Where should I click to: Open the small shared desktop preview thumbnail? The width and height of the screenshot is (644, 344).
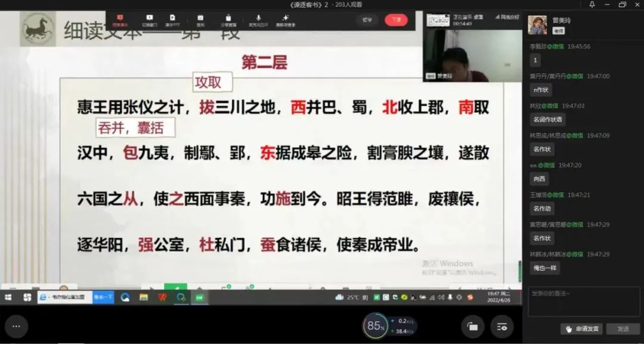click(x=438, y=20)
